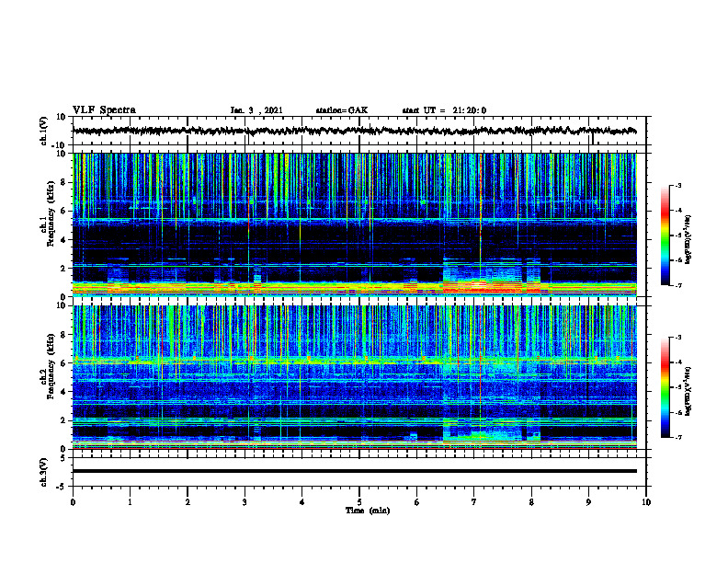Screen dimensions: 728x563
Task: Click the "VLF Spectra" plot title
Action: (104, 110)
